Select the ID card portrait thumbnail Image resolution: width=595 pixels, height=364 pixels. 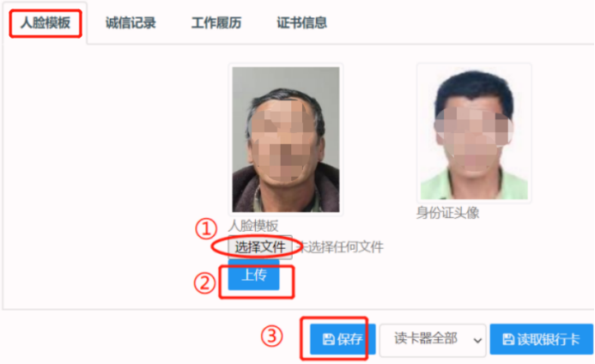[474, 133]
